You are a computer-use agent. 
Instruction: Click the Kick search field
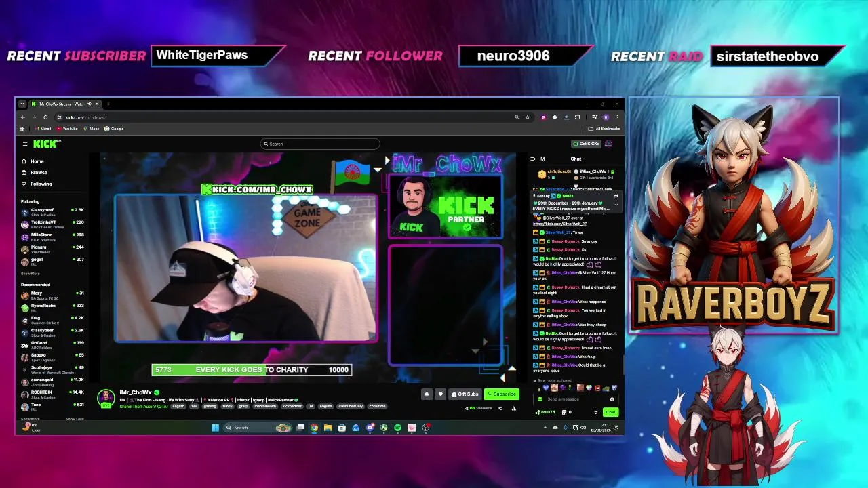point(320,144)
